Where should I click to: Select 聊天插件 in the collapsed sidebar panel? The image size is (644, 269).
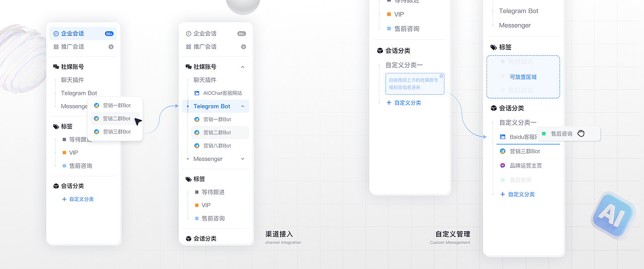coord(72,80)
